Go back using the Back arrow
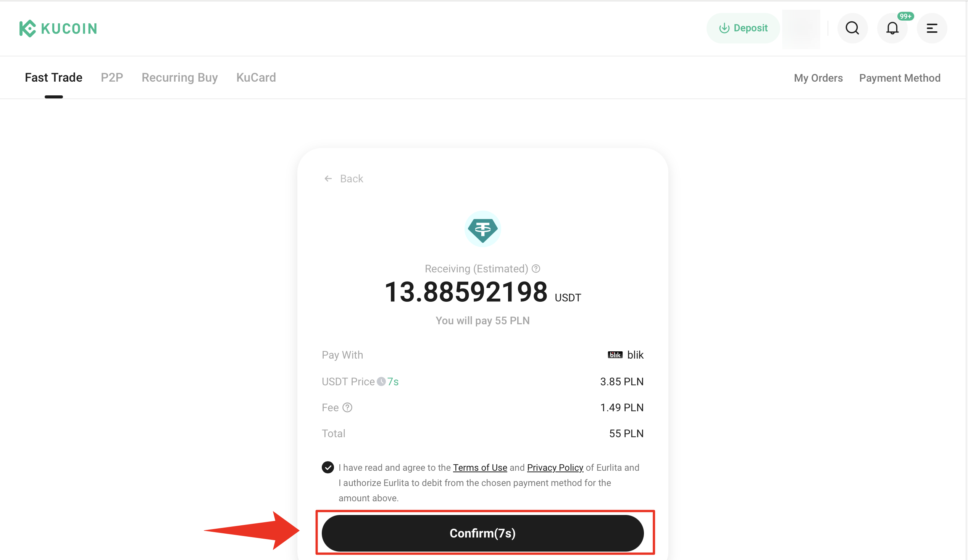This screenshot has width=968, height=560. click(328, 179)
